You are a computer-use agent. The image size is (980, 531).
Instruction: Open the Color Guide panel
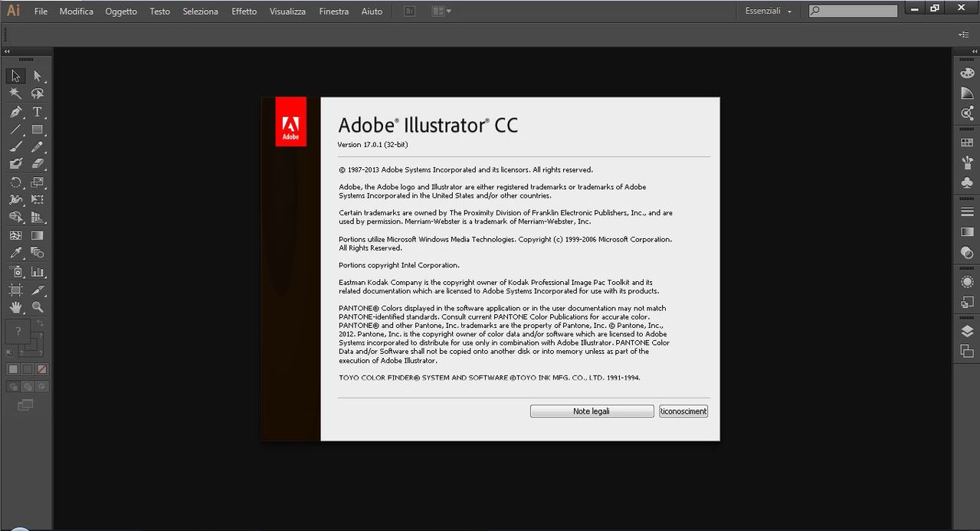tap(967, 93)
